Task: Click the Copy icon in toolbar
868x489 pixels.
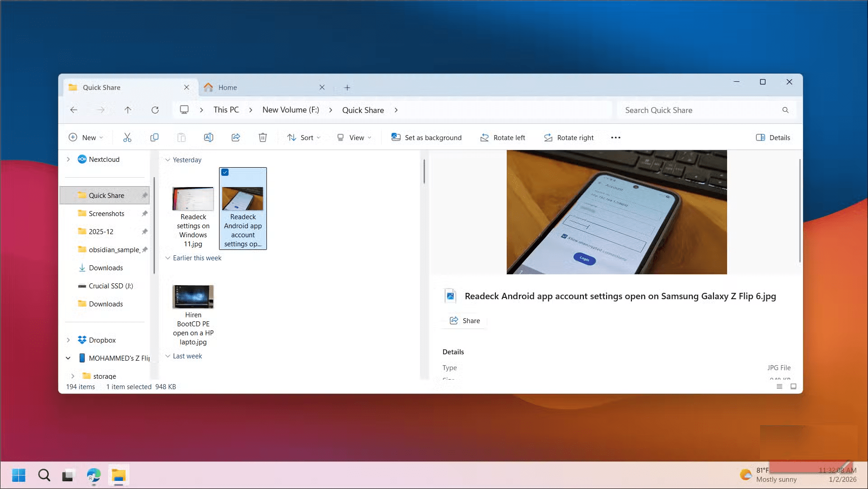Action: [x=154, y=137]
